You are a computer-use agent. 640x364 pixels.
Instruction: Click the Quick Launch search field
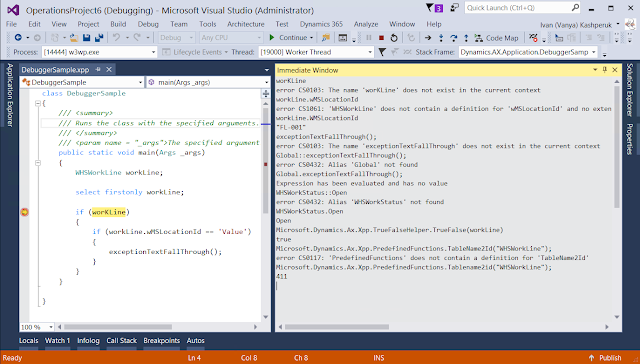518,8
